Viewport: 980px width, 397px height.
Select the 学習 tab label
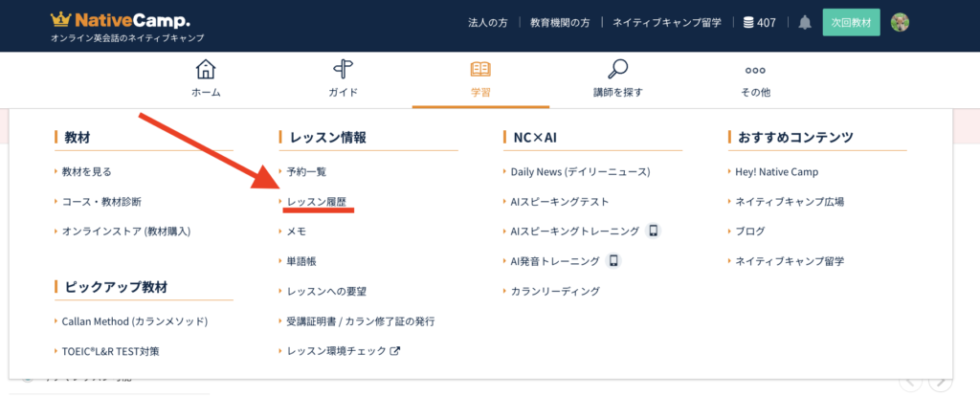point(480,93)
